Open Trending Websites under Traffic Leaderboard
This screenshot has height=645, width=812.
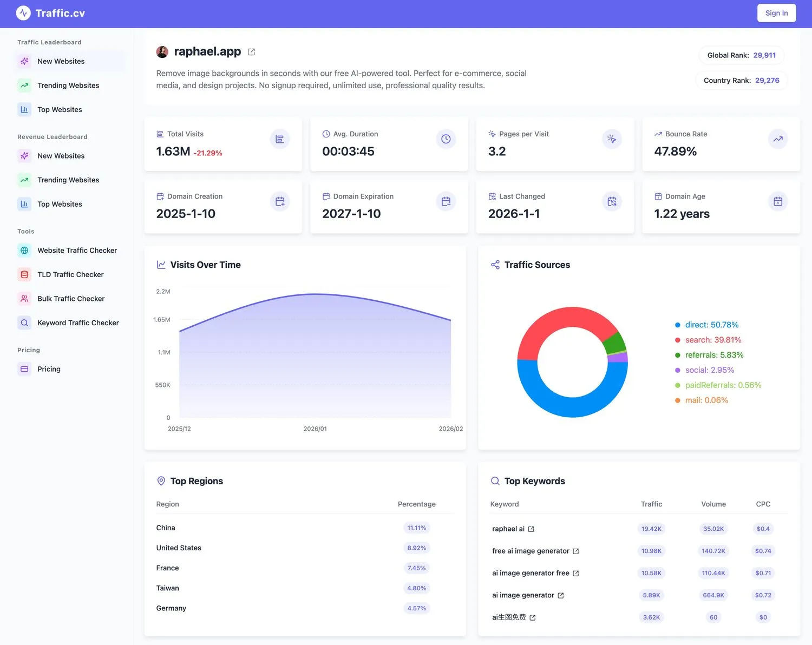[70, 85]
